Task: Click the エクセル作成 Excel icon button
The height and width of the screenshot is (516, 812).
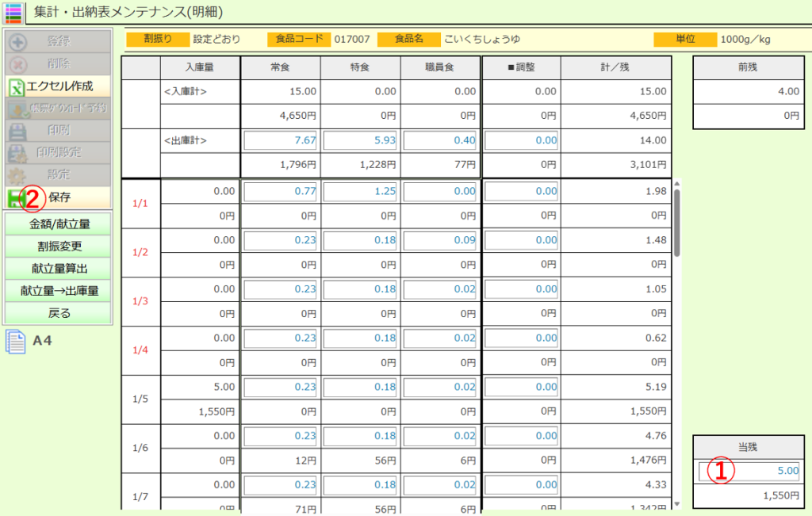Action: tap(58, 86)
